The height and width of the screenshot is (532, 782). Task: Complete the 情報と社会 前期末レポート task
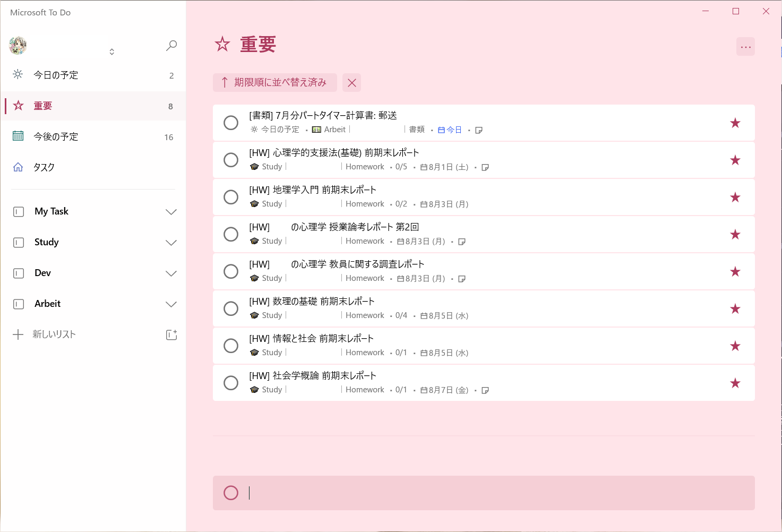pos(231,346)
